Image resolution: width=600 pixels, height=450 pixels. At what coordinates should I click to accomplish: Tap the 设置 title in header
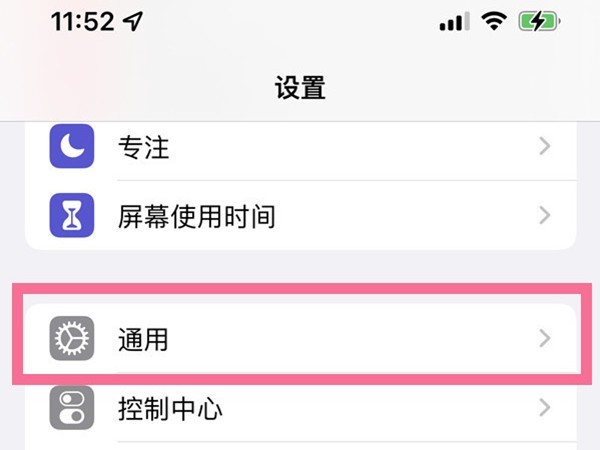tap(300, 87)
